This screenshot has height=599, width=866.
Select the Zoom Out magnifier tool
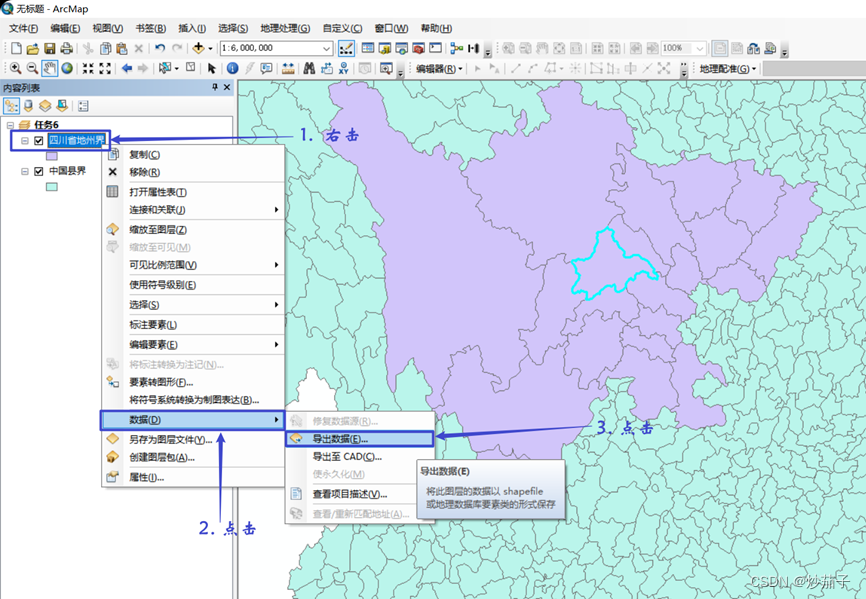tap(33, 68)
